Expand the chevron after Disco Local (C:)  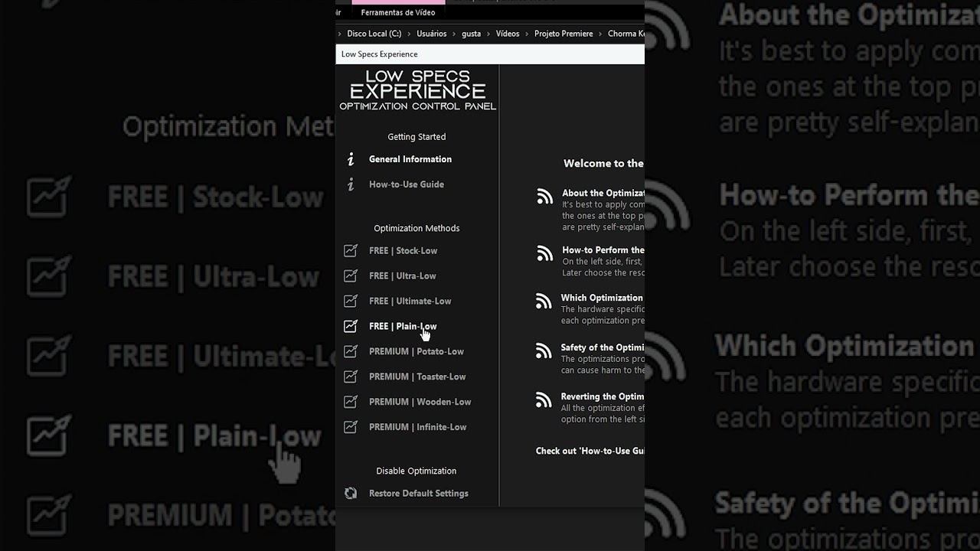coord(410,34)
